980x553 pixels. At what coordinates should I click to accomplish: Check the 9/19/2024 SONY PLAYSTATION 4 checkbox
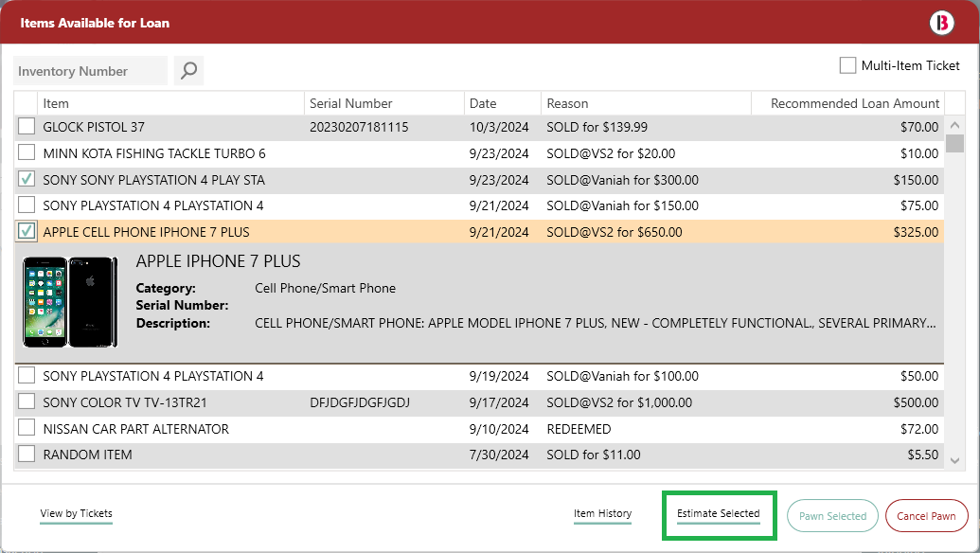[27, 376]
